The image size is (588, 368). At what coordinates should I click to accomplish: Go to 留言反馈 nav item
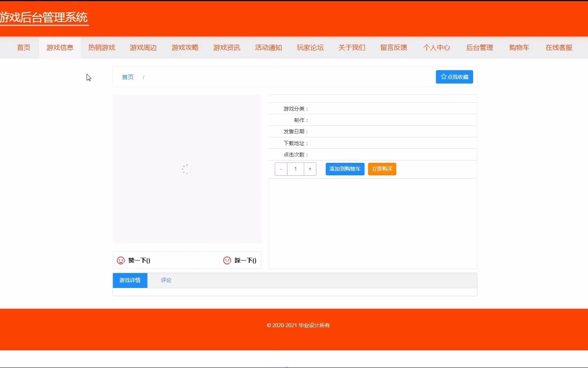[394, 47]
